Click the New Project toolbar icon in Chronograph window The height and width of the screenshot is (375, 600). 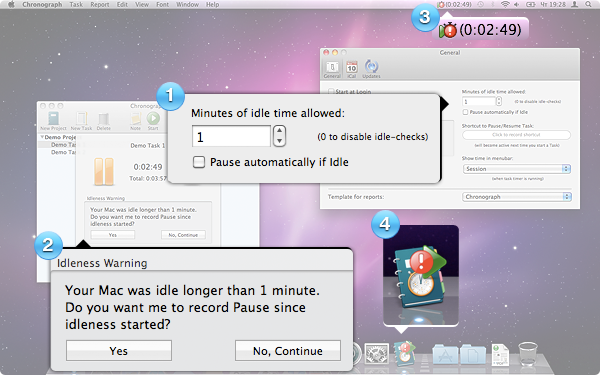(54, 118)
